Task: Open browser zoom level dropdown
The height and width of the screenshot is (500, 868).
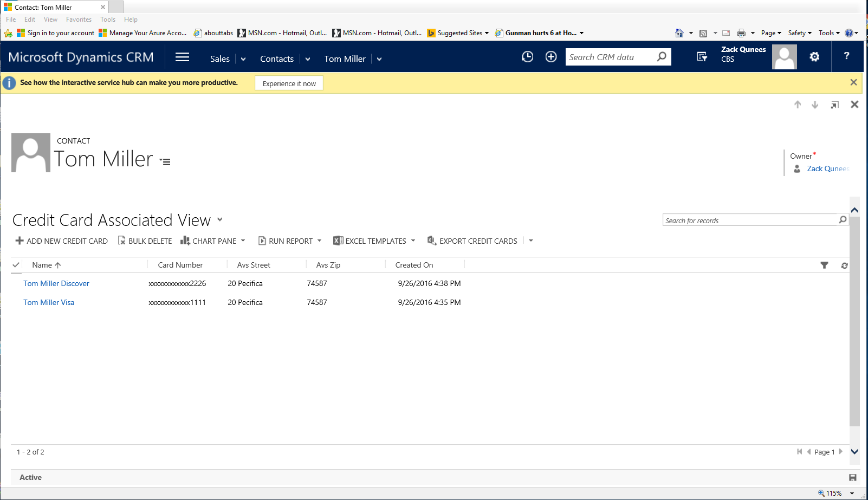Action: (852, 493)
